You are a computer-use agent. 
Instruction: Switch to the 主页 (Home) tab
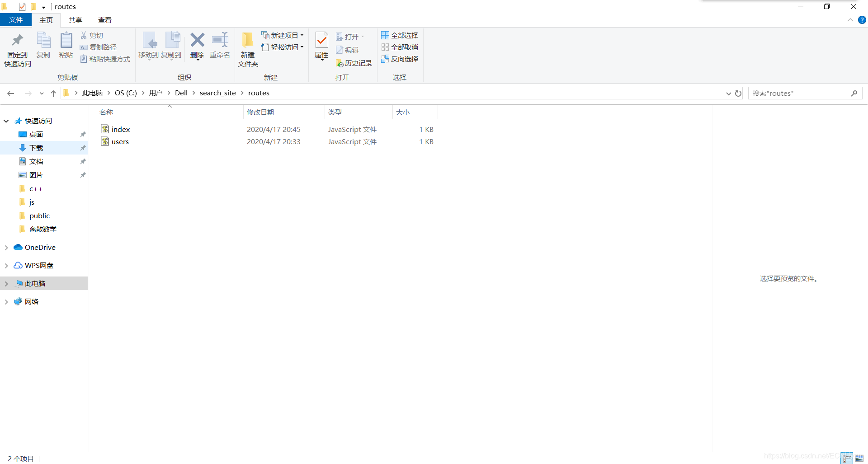46,20
